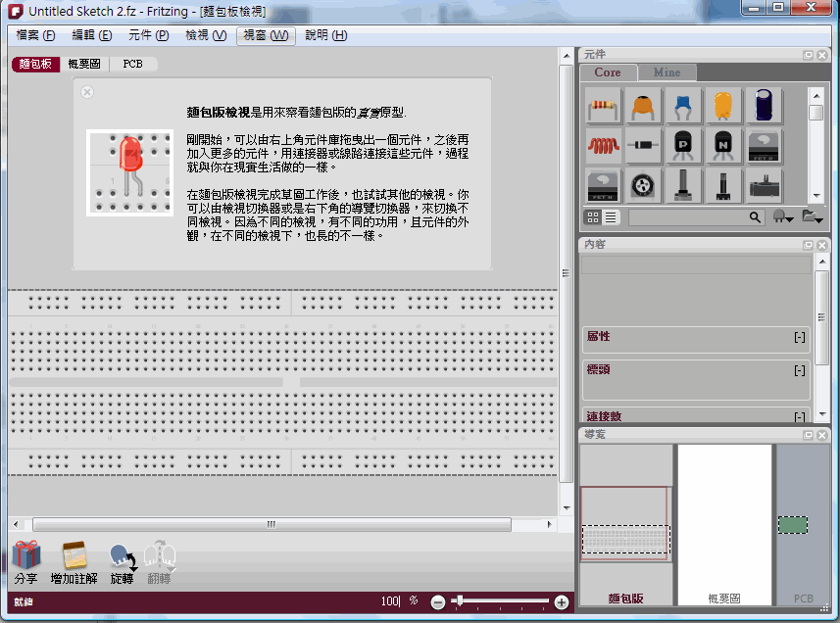This screenshot has width=840, height=623.
Task: Open the 編輯 (E) menu
Action: tap(92, 35)
